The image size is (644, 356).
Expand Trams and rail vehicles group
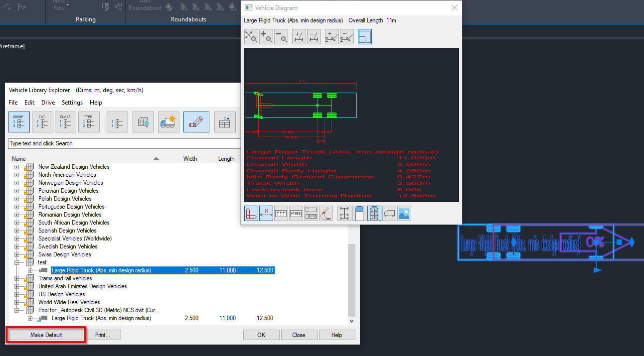(16, 278)
